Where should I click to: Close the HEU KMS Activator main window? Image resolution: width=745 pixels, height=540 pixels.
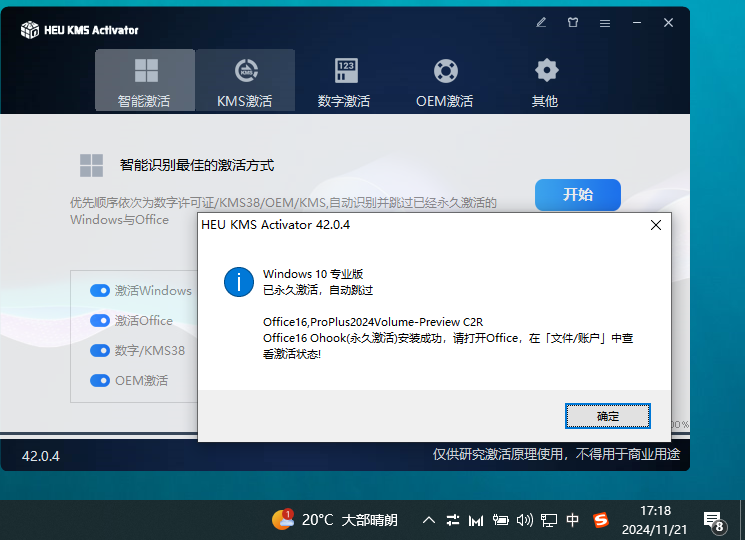(669, 22)
